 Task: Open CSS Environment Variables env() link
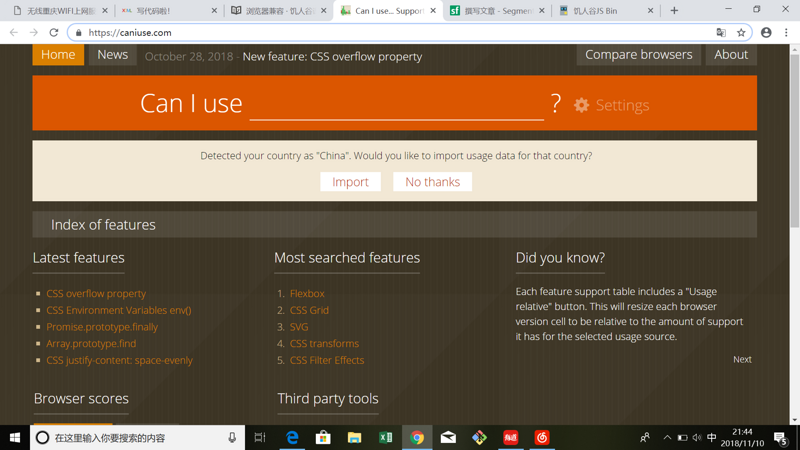click(119, 310)
